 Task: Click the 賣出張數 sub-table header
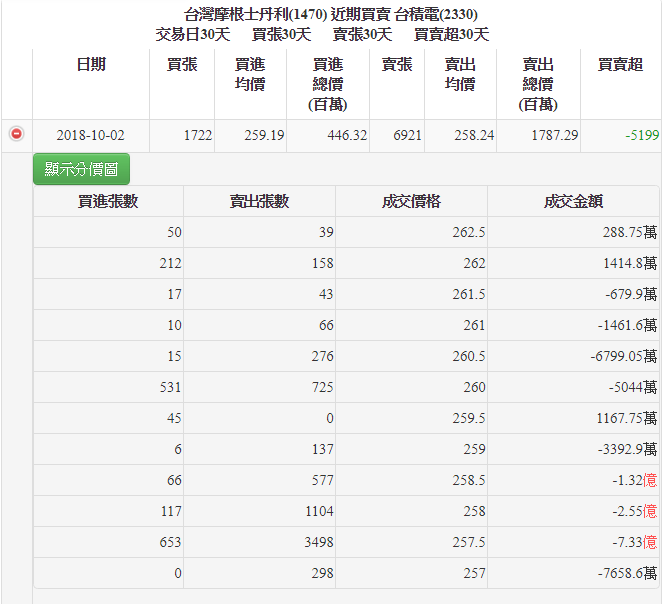(259, 201)
